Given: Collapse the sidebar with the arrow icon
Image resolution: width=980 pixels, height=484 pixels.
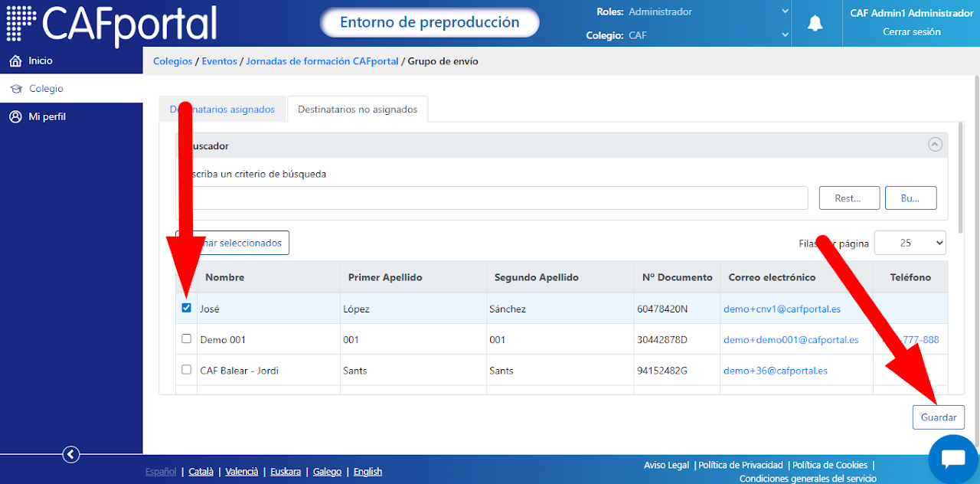Looking at the screenshot, I should pos(70,455).
